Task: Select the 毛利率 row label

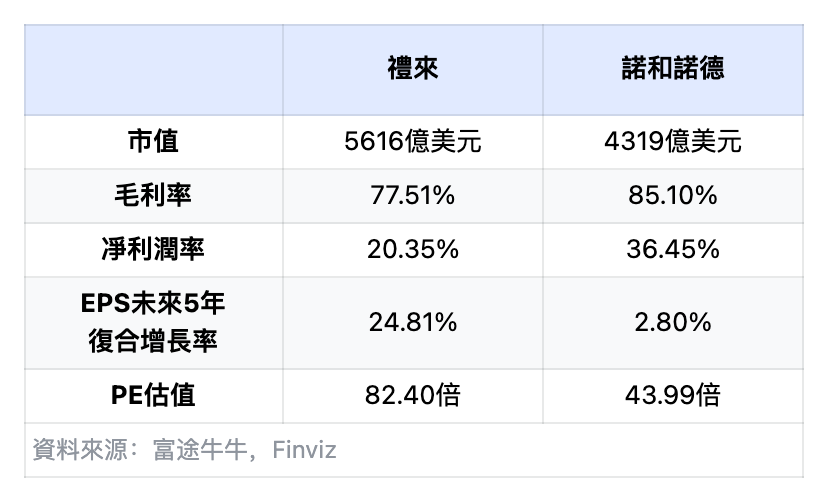Action: (x=153, y=195)
